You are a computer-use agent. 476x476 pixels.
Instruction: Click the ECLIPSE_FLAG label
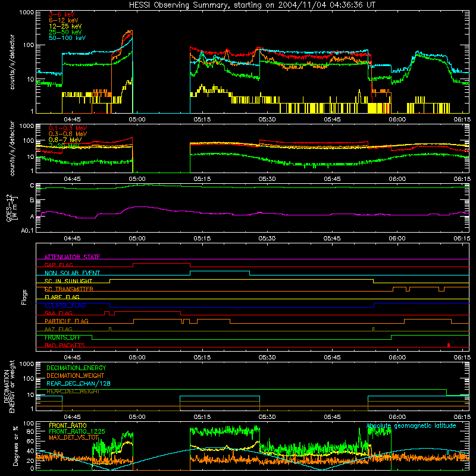(x=65, y=305)
